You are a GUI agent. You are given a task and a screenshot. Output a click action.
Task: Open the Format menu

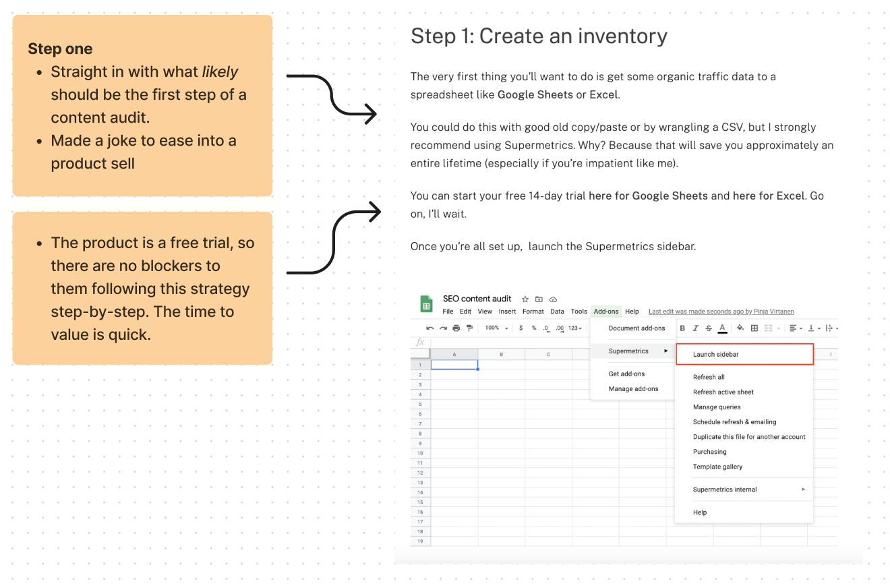533,312
